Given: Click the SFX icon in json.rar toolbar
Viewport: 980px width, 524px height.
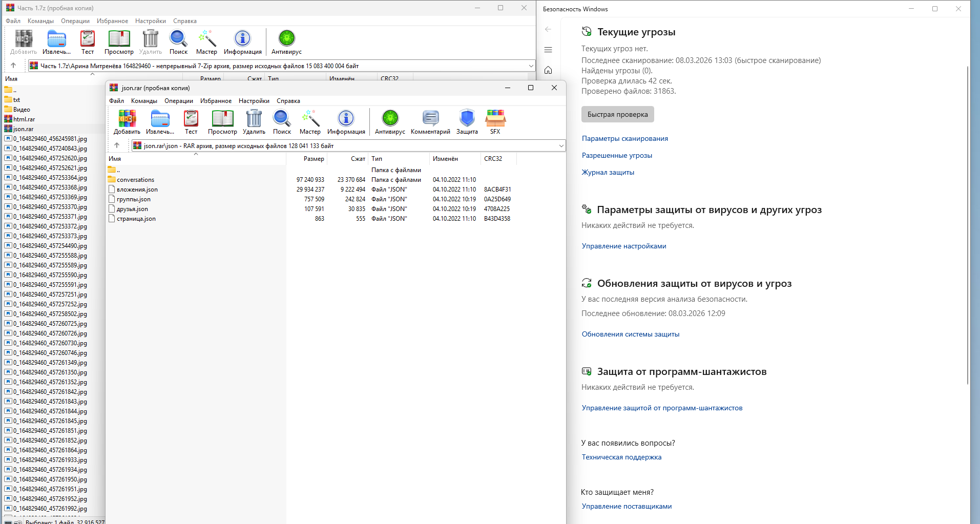Looking at the screenshot, I should point(495,122).
